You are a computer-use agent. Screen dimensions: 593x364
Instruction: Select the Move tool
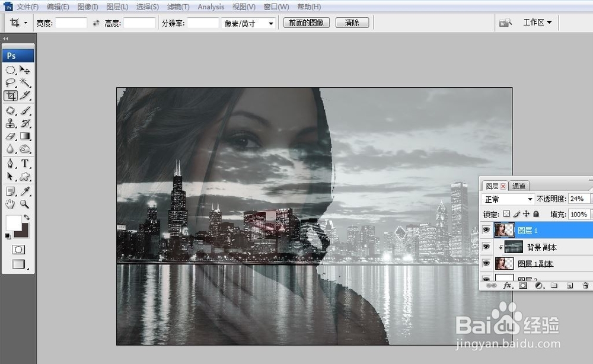click(x=25, y=70)
